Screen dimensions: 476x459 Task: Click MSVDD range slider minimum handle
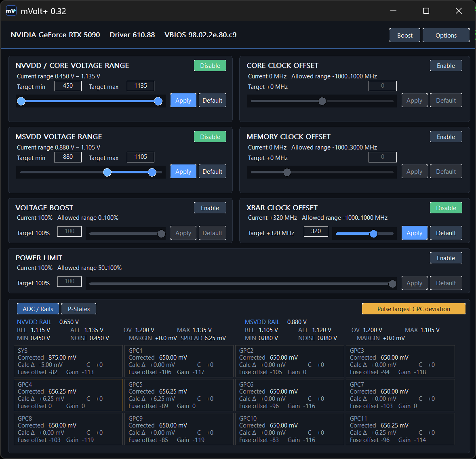[x=107, y=173]
